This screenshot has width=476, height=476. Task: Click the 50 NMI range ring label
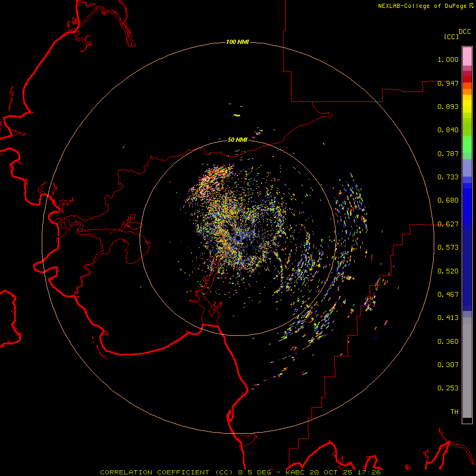tap(237, 140)
